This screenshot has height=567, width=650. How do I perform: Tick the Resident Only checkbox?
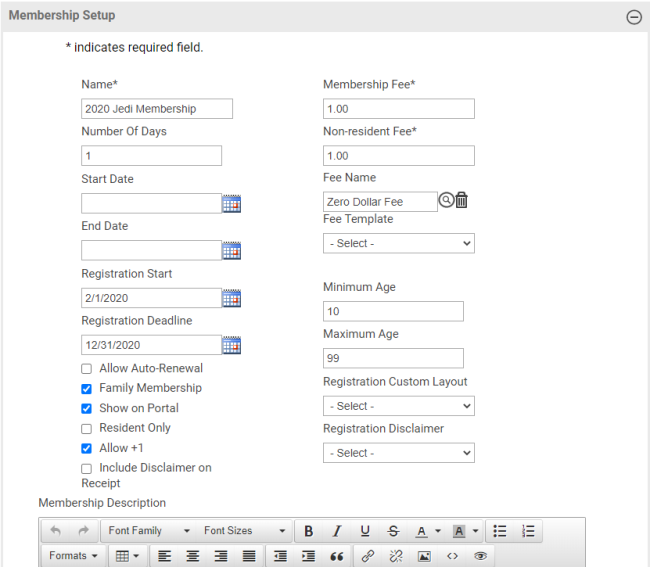click(87, 429)
